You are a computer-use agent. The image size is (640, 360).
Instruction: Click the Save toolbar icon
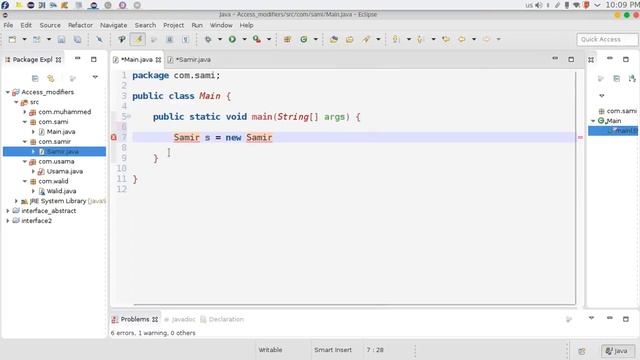pos(61,40)
